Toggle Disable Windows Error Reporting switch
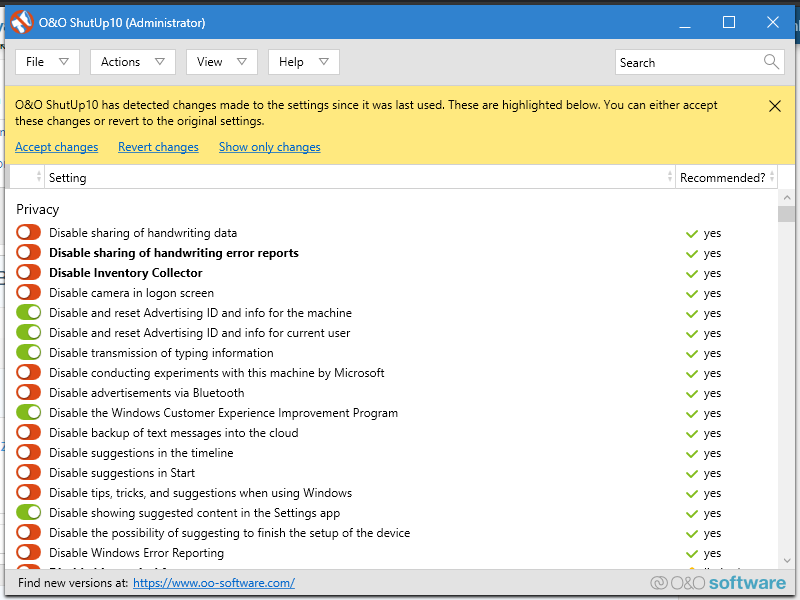 click(x=29, y=553)
